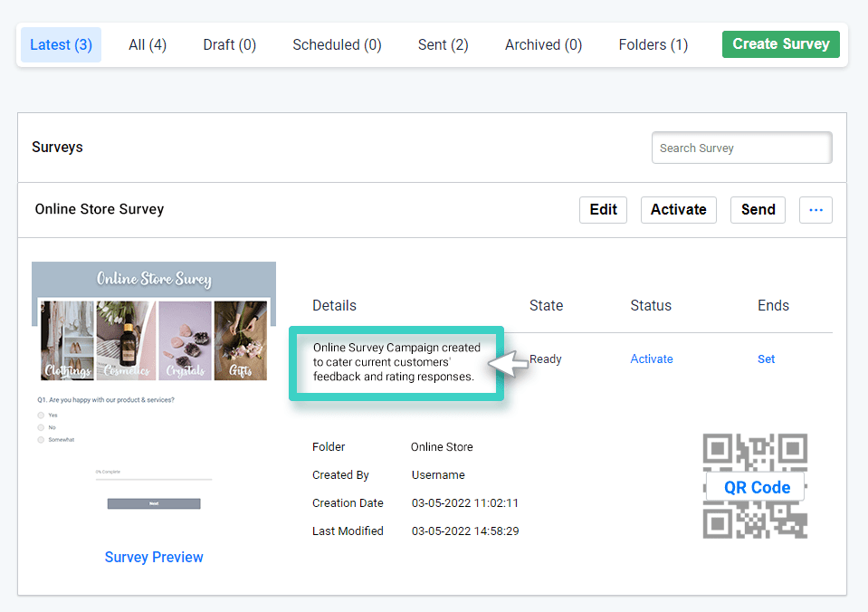This screenshot has width=868, height=612.
Task: Click the Search Survey input field
Action: (740, 148)
